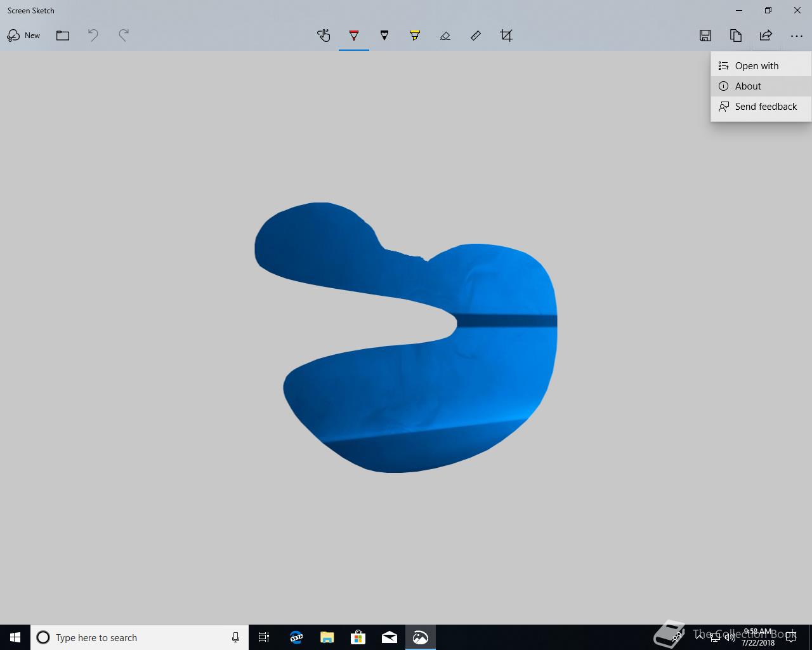This screenshot has height=650, width=812.
Task: Activate the search microphone icon
Action: (x=235, y=637)
